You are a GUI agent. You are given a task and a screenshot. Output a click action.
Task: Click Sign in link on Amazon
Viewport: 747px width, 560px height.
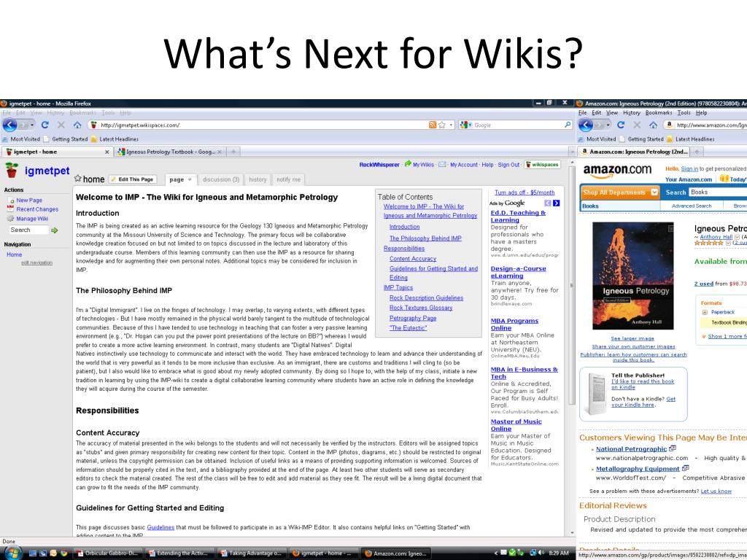tap(689, 169)
